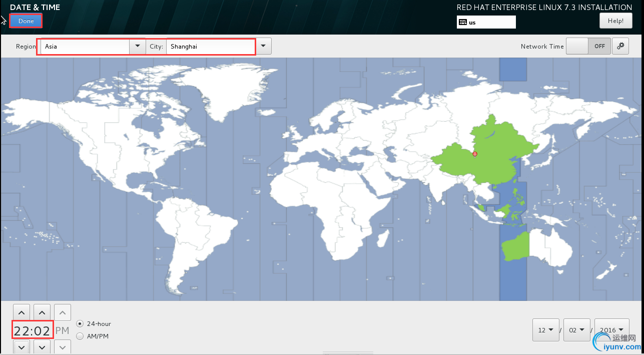Click AM/PM down arrow

[63, 346]
